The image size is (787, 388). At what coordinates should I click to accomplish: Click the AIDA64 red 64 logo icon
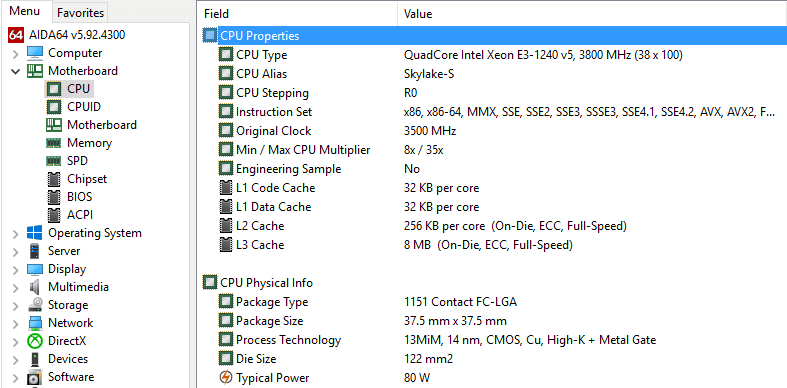(x=16, y=35)
